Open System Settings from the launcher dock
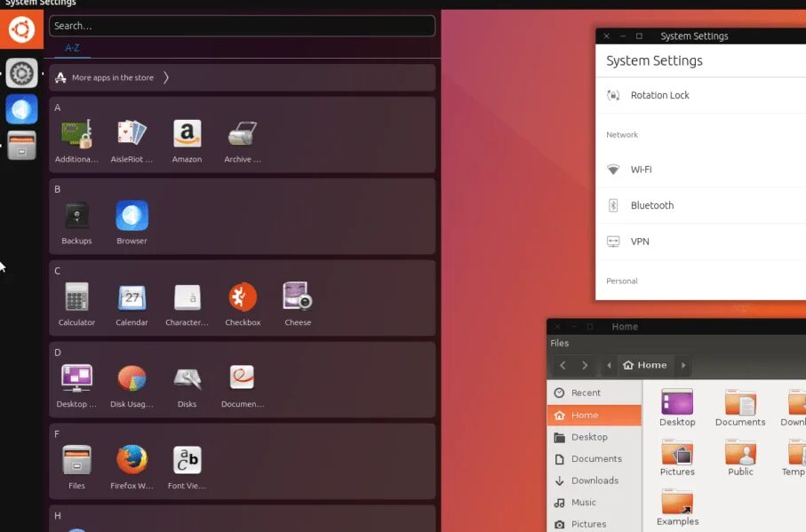The image size is (806, 532). coord(21,74)
